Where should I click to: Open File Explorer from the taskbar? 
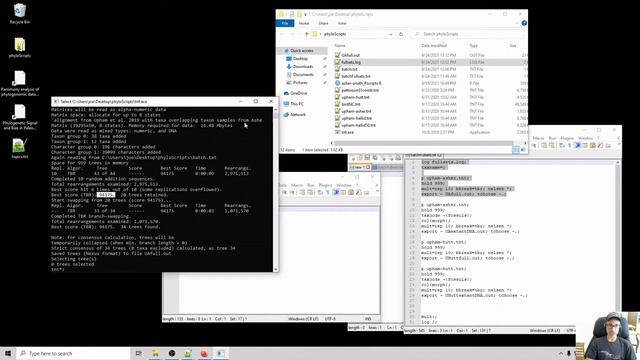tap(156, 353)
